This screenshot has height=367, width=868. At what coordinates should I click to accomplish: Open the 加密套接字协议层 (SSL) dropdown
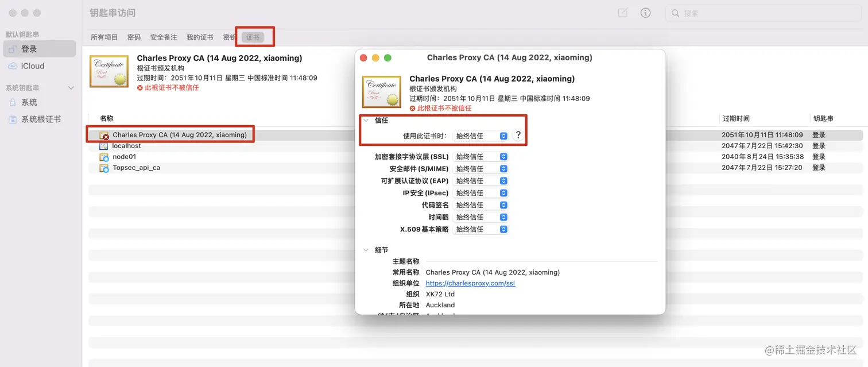pos(480,157)
